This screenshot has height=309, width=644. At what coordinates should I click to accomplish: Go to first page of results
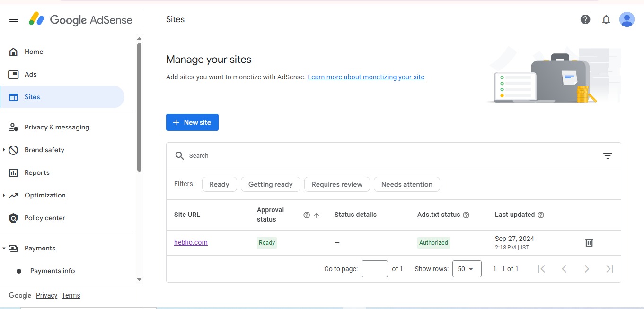click(542, 269)
